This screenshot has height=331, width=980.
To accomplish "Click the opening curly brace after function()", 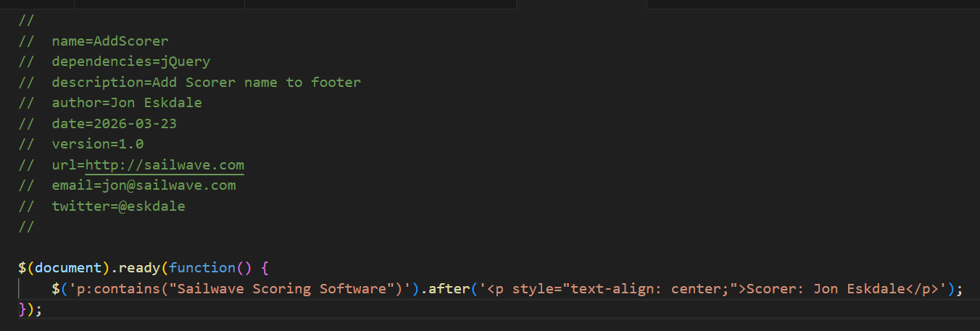I will click(265, 268).
